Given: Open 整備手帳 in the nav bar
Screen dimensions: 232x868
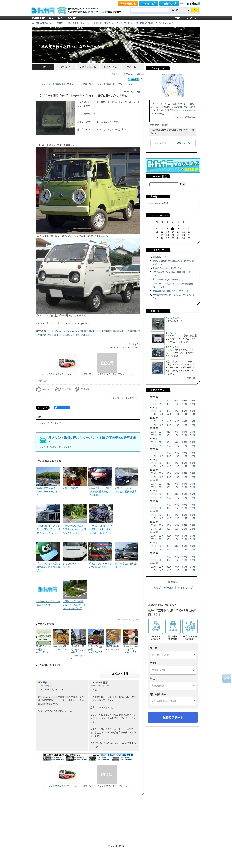Looking at the screenshot, I should 73,18.
